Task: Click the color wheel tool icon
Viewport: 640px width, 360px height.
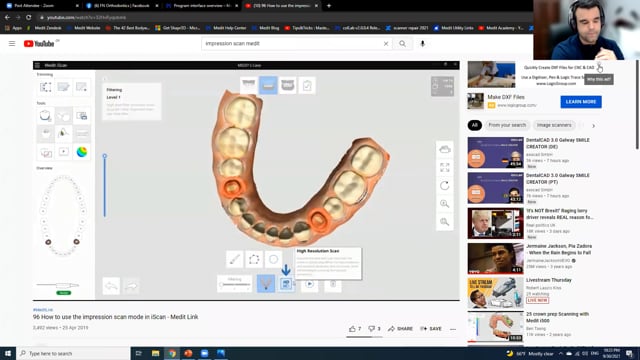Action: point(82,152)
